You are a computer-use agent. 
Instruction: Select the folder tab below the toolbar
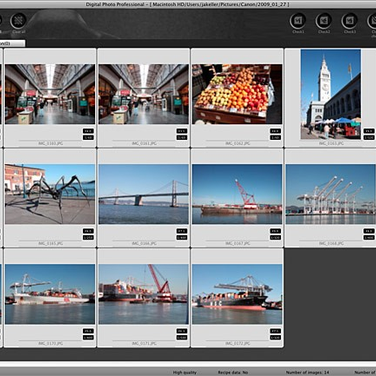tap(12, 43)
